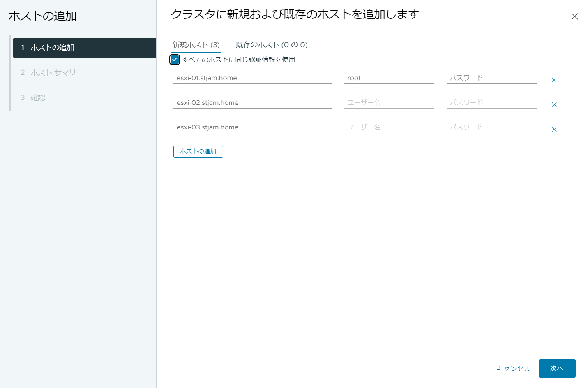Select wizard step 1 ホストの追加
The width and height of the screenshot is (588, 388).
click(84, 48)
